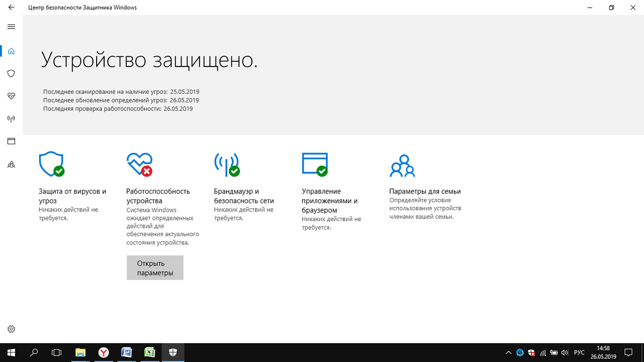
Task: Open Virus protection shield sidebar icon
Action: click(11, 73)
